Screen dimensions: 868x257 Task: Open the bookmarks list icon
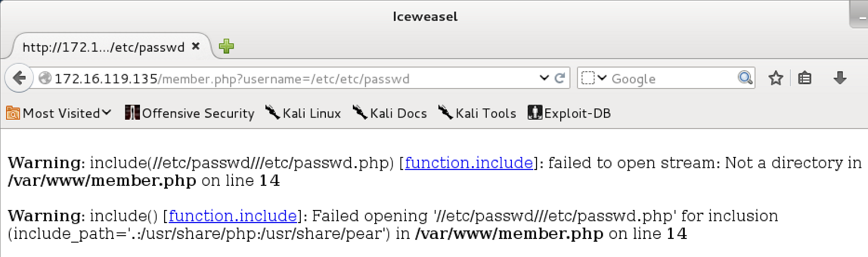[805, 78]
